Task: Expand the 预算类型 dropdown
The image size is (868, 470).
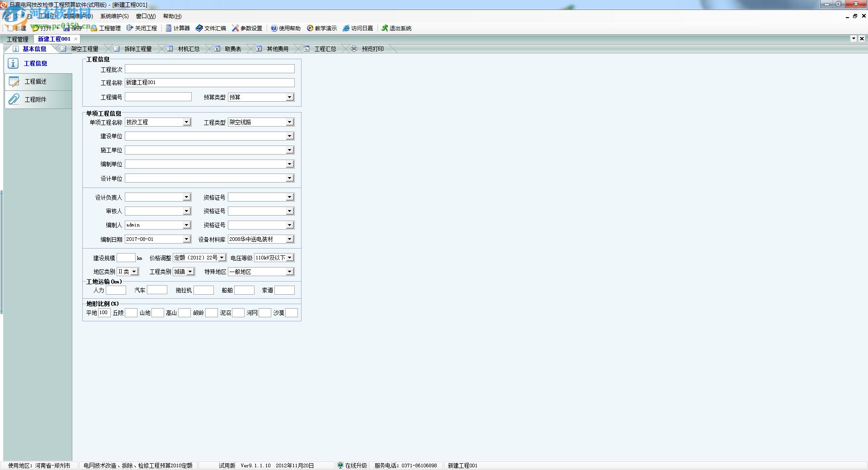Action: click(x=290, y=97)
